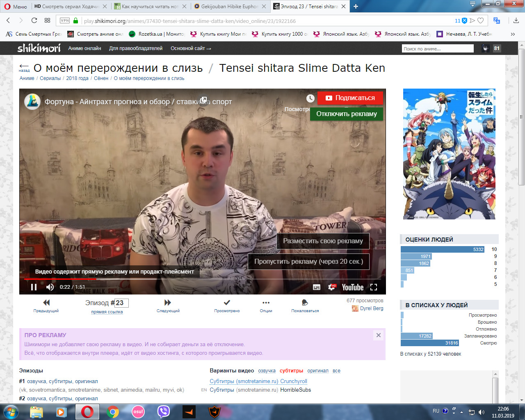
Task: Mark episode as watched (Просмотрено)
Action: point(227,305)
